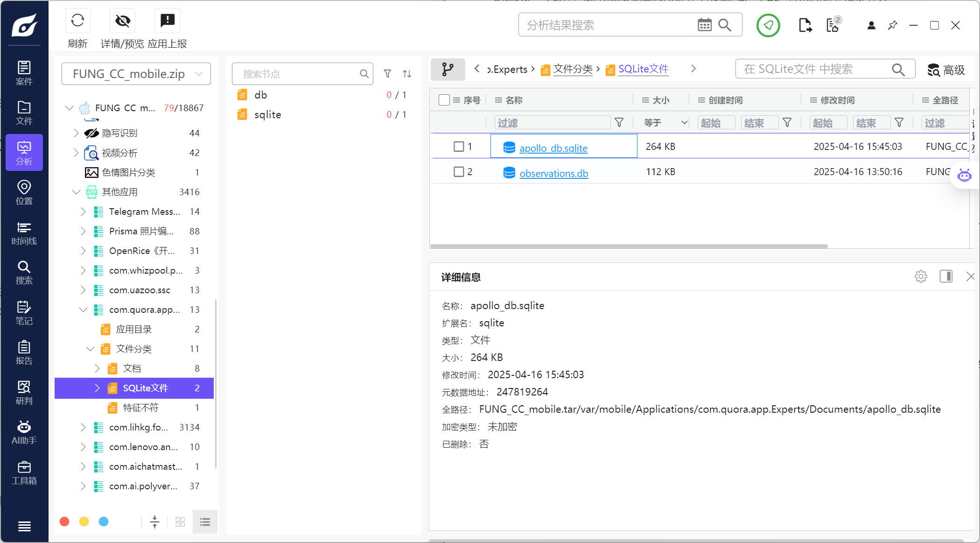Tick the select-all checkbox in table header

444,100
